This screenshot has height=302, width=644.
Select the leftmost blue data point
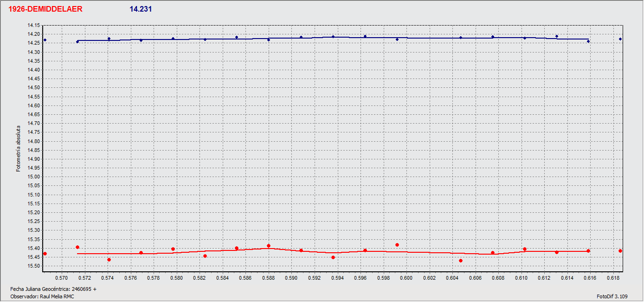45,40
